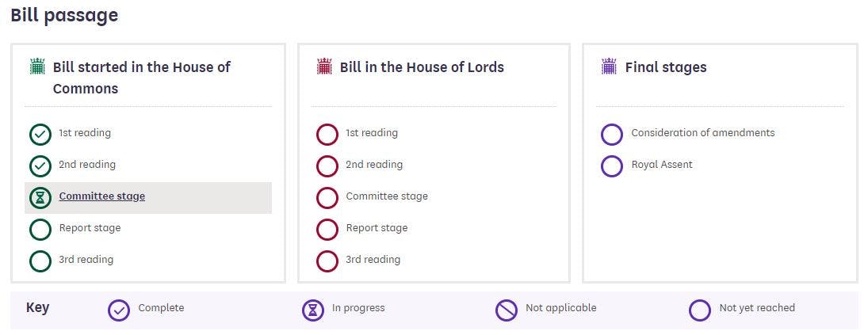868x335 pixels.
Task: Click the Complete checkmark icon in Key
Action: pos(119,310)
